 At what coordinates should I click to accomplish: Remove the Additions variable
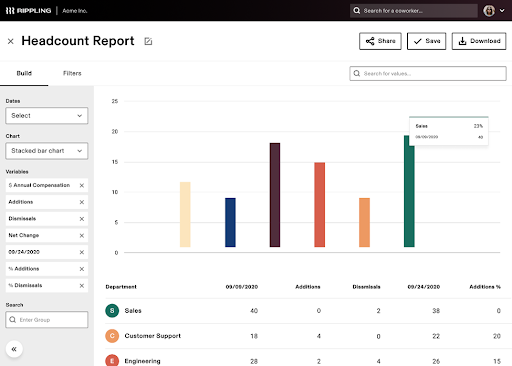tap(82, 202)
